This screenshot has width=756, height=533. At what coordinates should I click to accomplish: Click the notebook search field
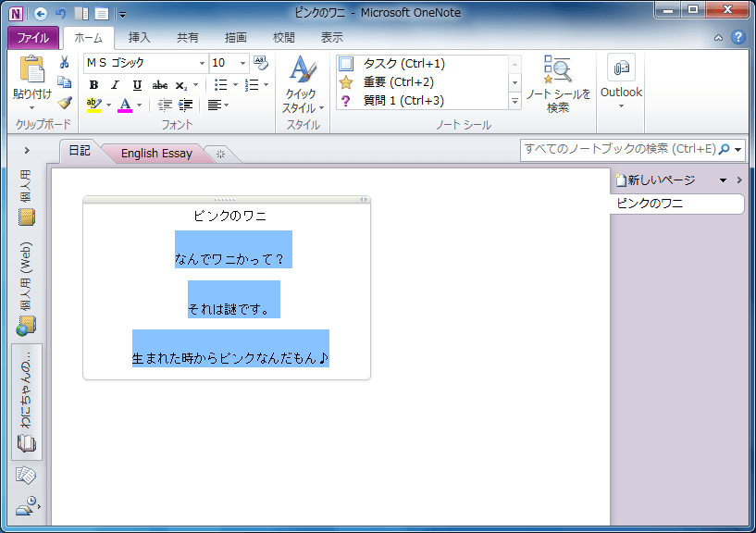coord(619,150)
